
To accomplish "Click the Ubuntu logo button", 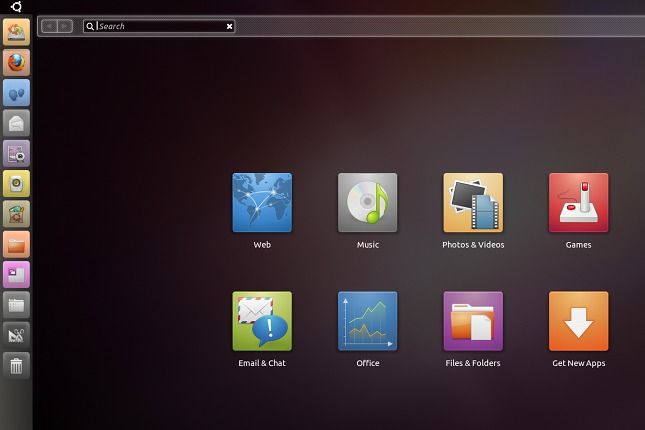I will tap(17, 7).
